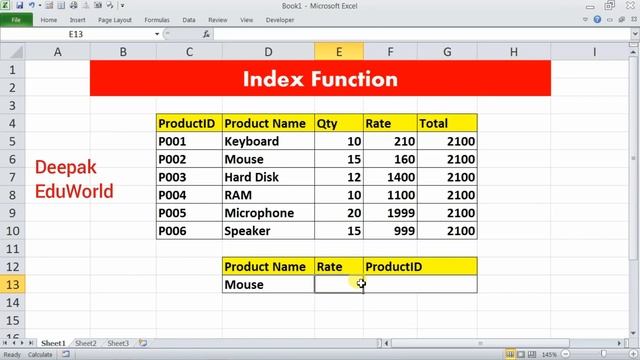Click the Save icon in quick access toolbar
Image resolution: width=640 pixels, height=360 pixels.
[19, 5]
